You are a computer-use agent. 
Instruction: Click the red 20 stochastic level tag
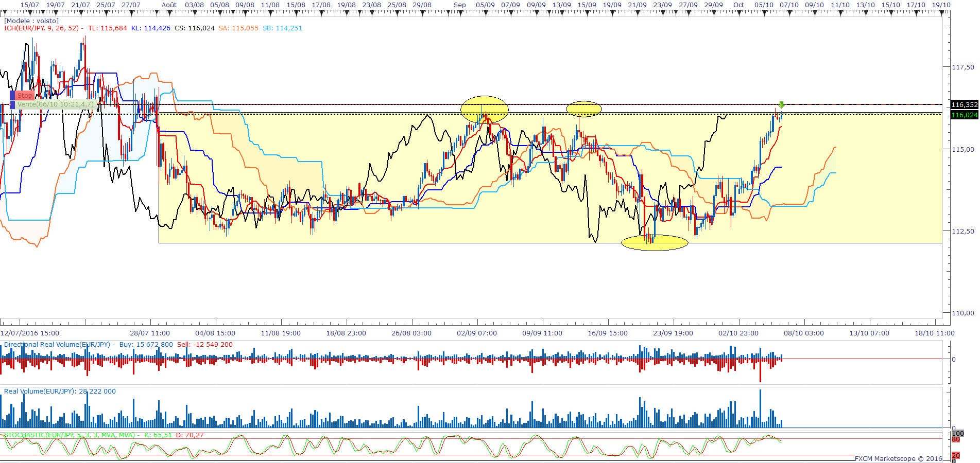click(956, 456)
